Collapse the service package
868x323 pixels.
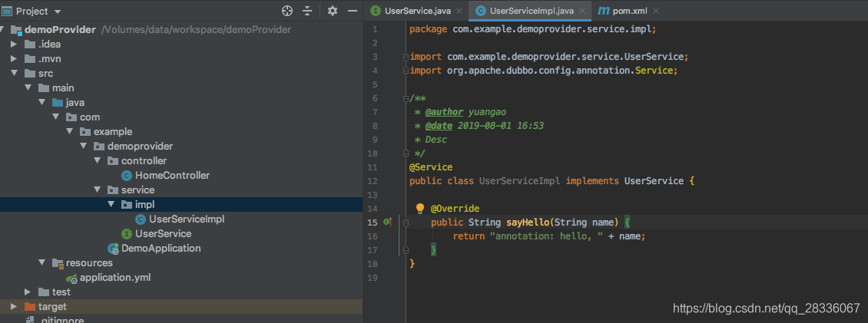point(97,190)
